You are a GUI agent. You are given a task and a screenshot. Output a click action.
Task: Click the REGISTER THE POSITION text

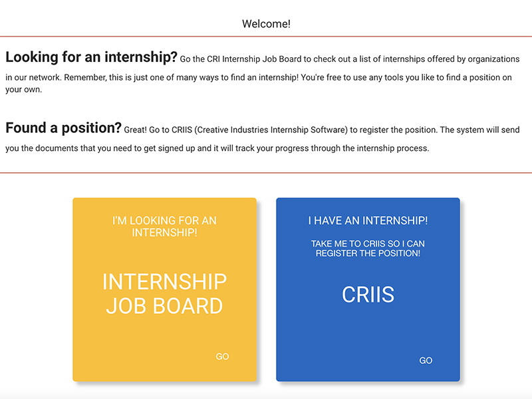click(x=368, y=253)
